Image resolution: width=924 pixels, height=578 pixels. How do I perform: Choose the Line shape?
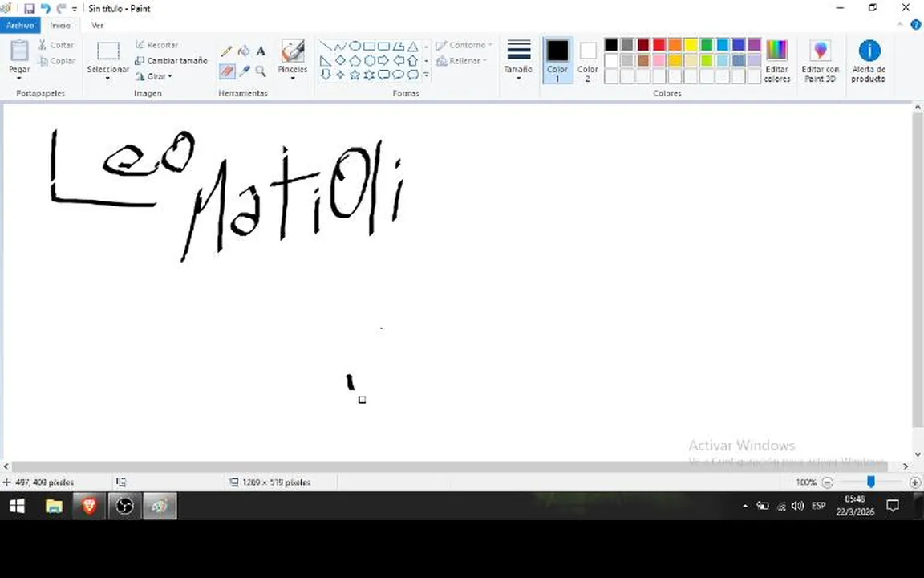pos(326,46)
